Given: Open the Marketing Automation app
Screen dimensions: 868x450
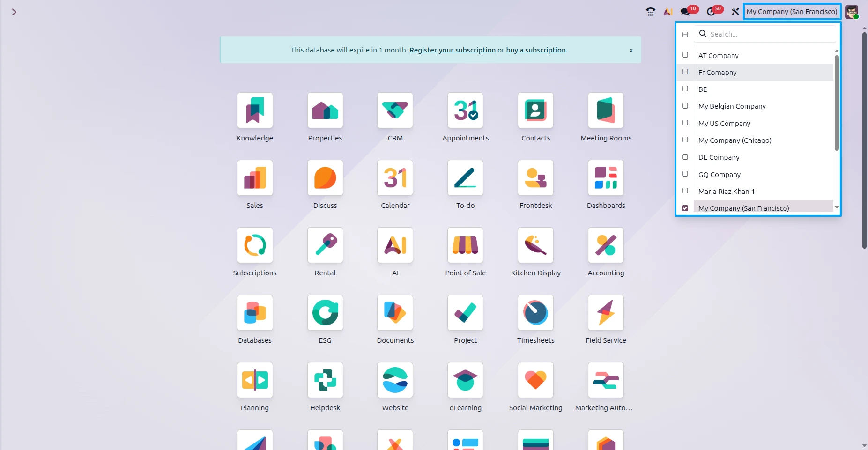Looking at the screenshot, I should [x=606, y=380].
